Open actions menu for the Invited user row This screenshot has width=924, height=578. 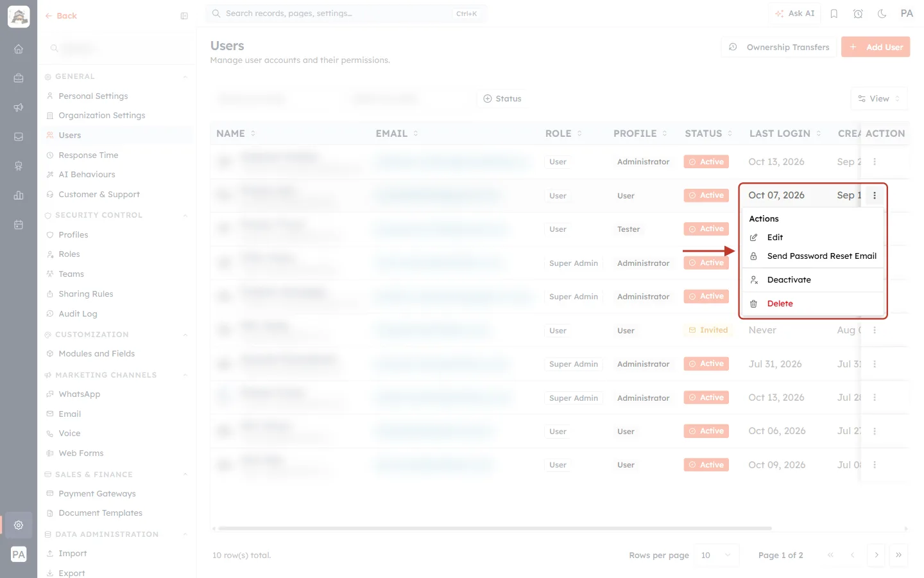click(875, 330)
